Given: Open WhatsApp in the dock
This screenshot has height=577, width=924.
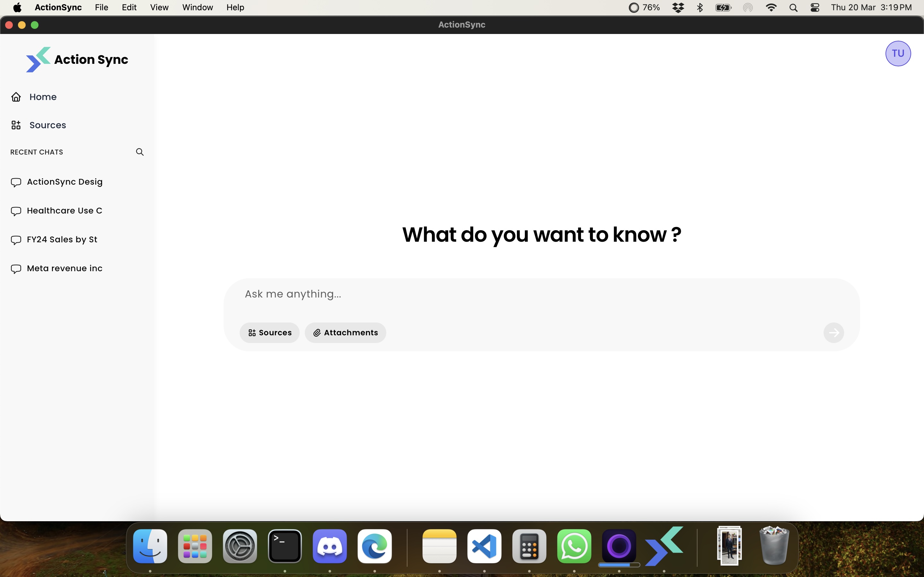Looking at the screenshot, I should tap(574, 546).
